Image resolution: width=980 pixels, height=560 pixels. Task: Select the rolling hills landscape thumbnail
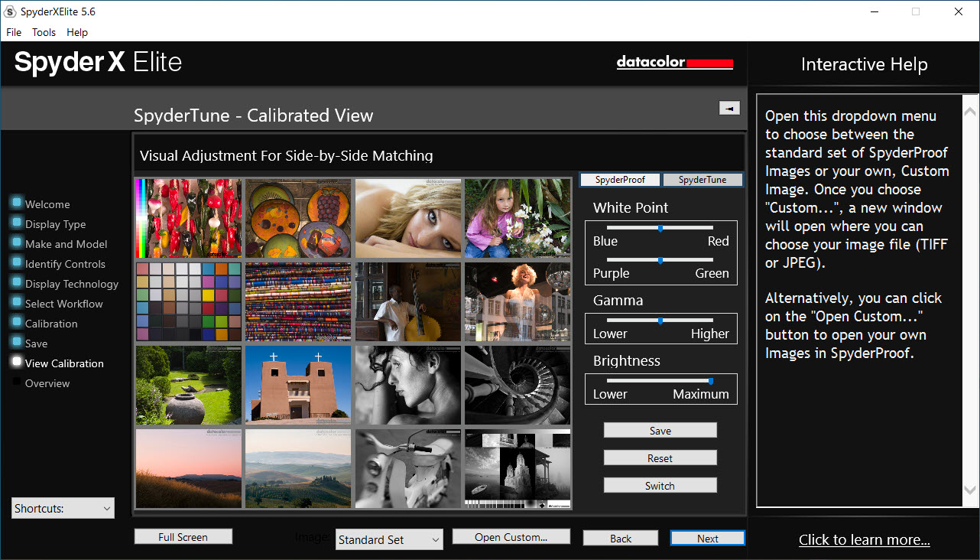(x=298, y=468)
